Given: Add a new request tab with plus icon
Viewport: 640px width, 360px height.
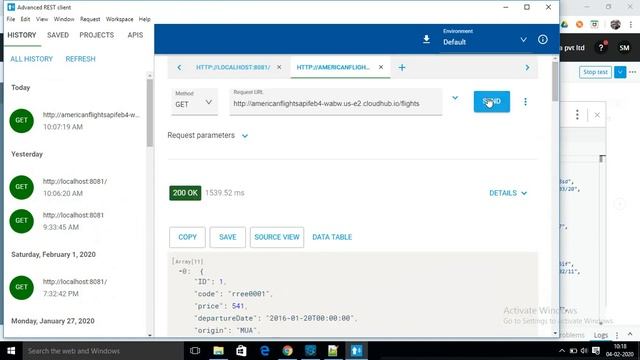Looking at the screenshot, I should coord(402,67).
